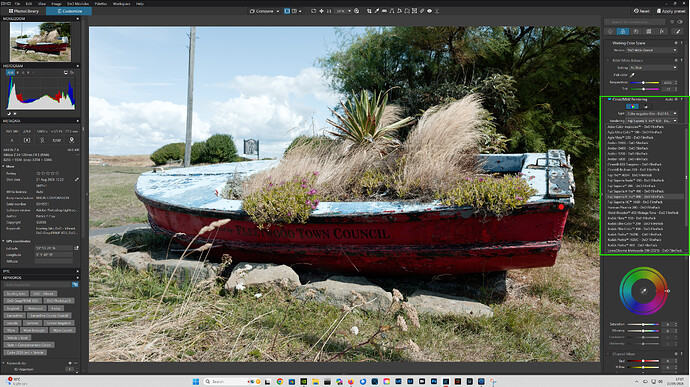Select the Horizon tool

(384, 11)
